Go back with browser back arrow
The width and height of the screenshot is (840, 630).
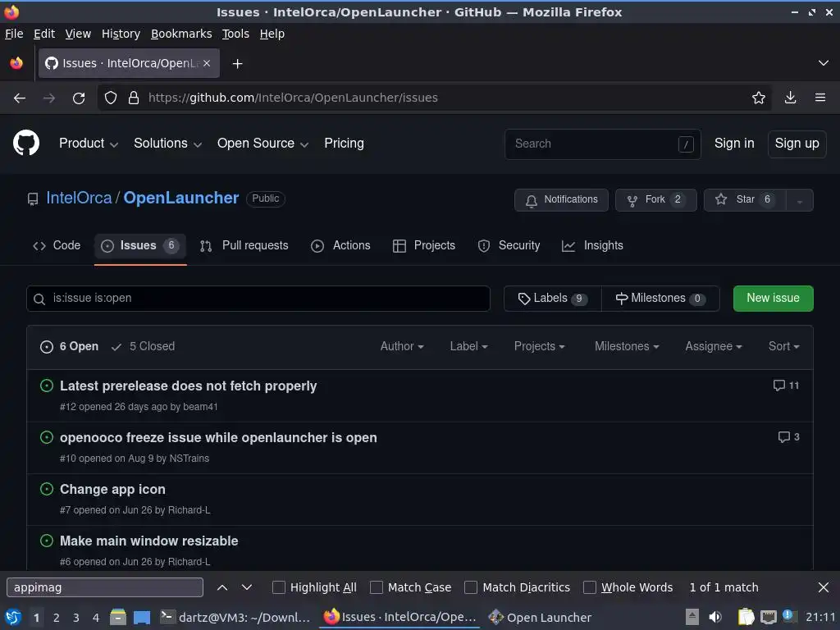[20, 98]
